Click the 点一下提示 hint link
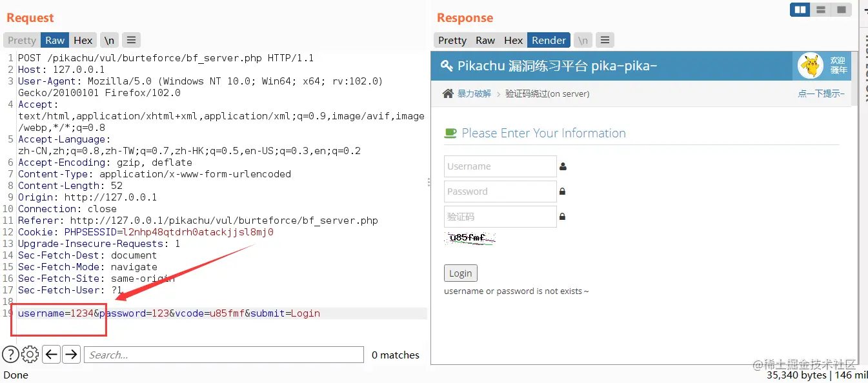Viewport: 868px width, 383px height. tap(821, 93)
